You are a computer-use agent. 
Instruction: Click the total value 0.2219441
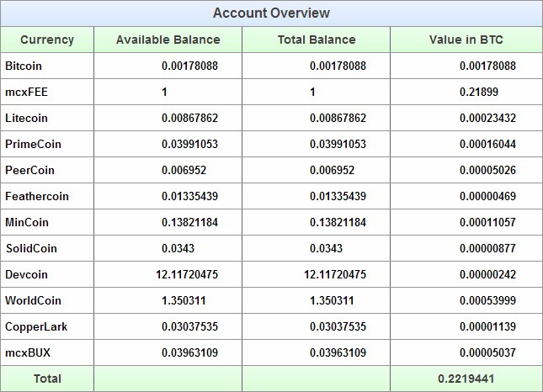[x=466, y=379]
